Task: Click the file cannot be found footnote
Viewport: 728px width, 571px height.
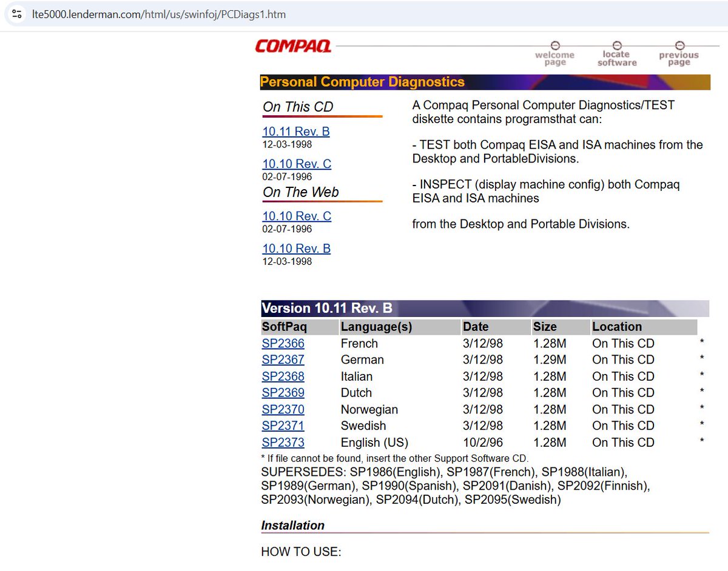Action: click(x=395, y=458)
